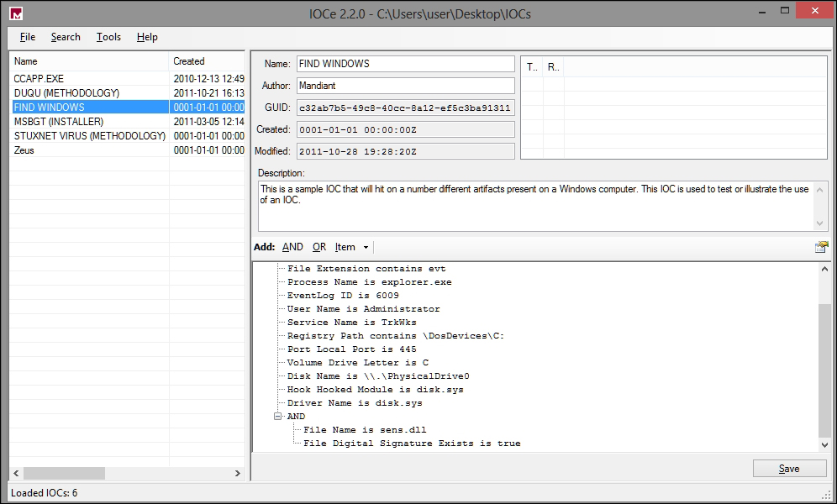Open the Tools menu

(x=108, y=37)
